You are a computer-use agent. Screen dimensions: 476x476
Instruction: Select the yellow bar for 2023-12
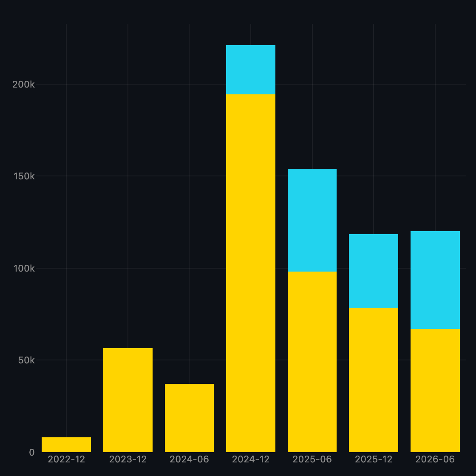[x=128, y=400]
